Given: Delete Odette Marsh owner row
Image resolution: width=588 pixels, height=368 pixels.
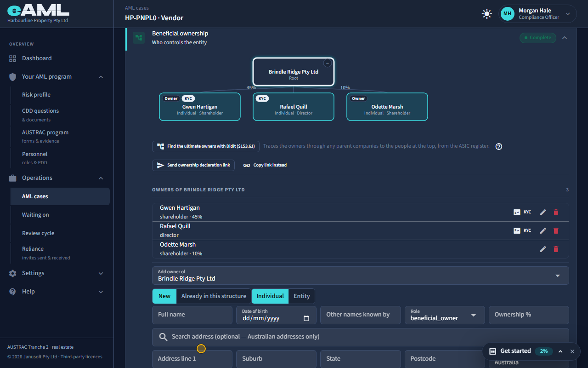Looking at the screenshot, I should (556, 249).
